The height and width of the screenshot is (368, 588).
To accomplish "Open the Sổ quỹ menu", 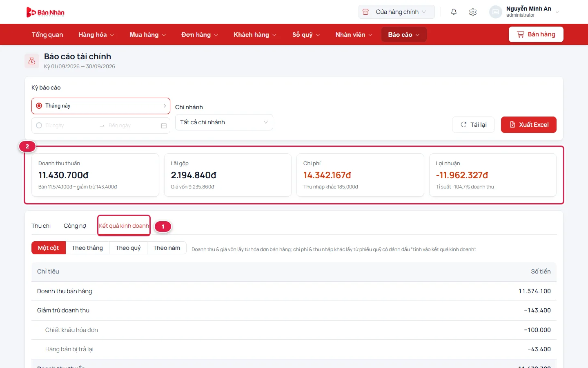I will [x=306, y=35].
